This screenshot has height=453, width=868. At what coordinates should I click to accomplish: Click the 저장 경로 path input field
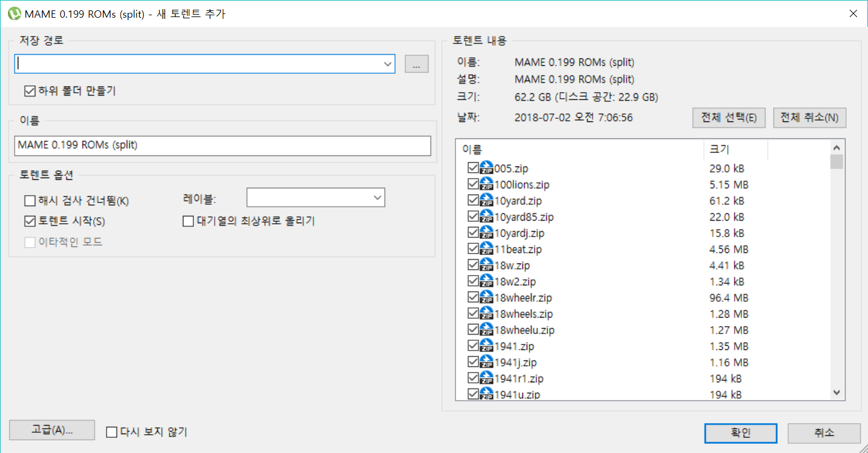tap(205, 63)
